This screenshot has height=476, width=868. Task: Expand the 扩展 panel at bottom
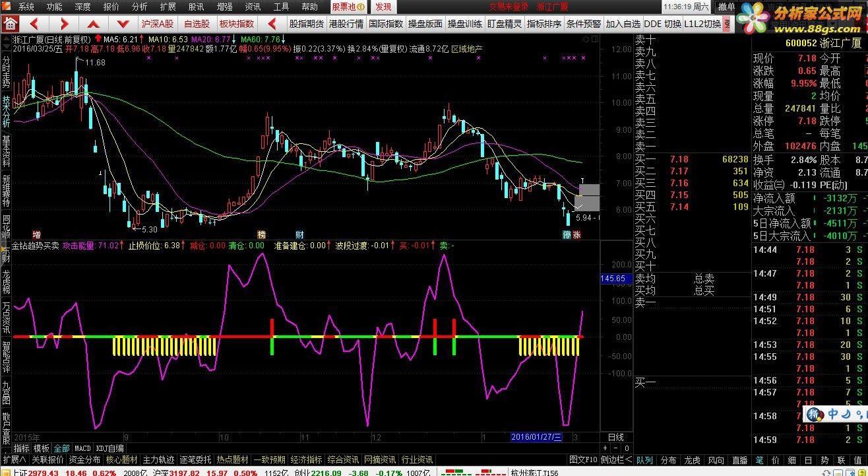pyautogui.click(x=14, y=459)
